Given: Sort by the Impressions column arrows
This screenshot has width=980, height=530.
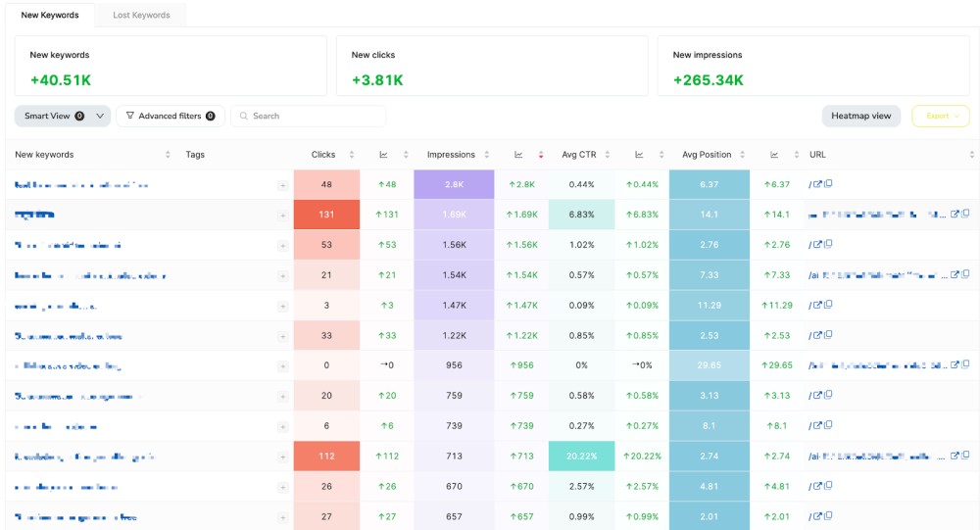Looking at the screenshot, I should [485, 155].
